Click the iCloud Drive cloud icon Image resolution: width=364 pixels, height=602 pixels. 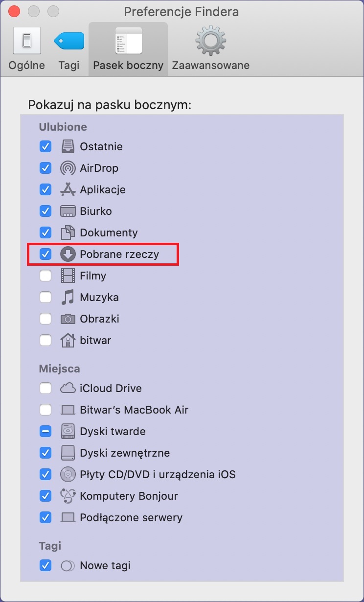click(68, 389)
